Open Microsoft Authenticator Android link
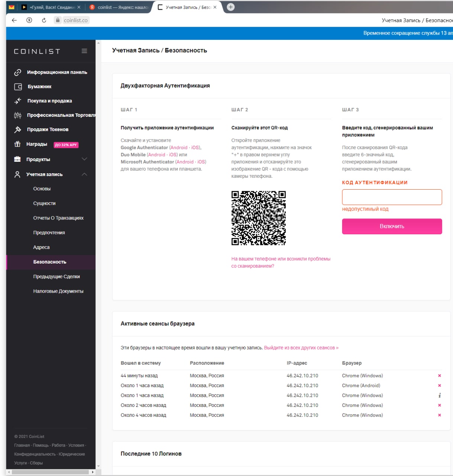453x476 pixels. (x=185, y=162)
